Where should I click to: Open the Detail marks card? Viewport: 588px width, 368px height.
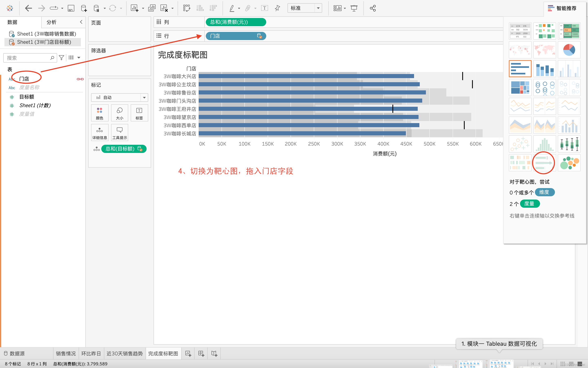tap(100, 133)
